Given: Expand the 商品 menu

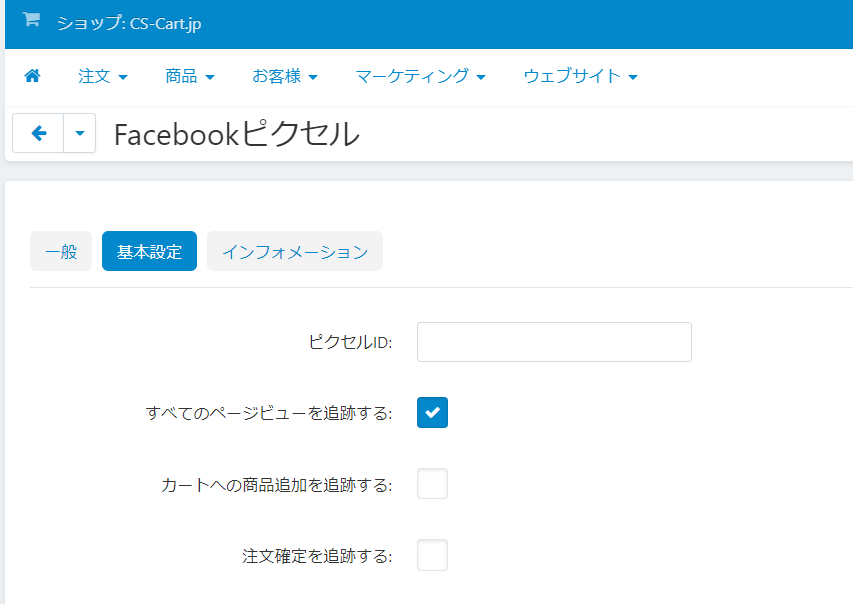Looking at the screenshot, I should pos(189,76).
